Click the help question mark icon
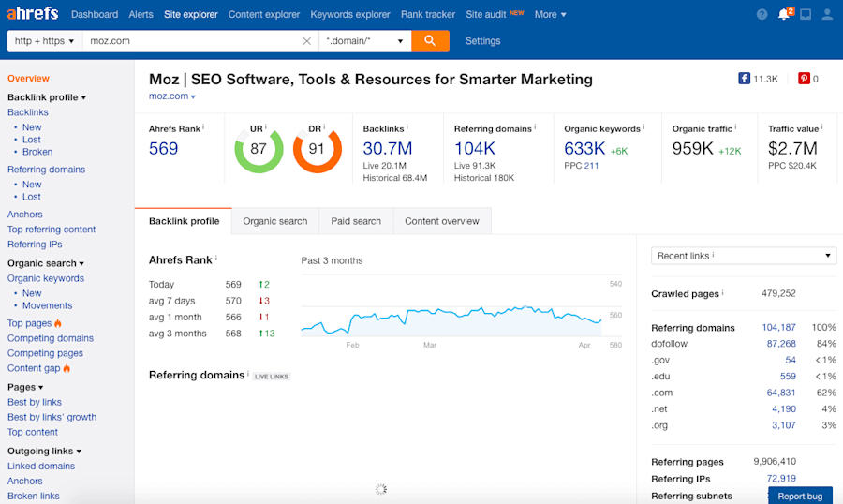This screenshot has height=504, width=843. click(762, 15)
